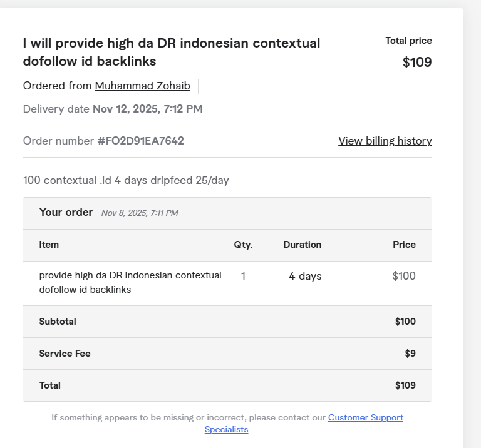The height and width of the screenshot is (448, 481).
Task: Click View billing history link
Action: pyautogui.click(x=385, y=141)
